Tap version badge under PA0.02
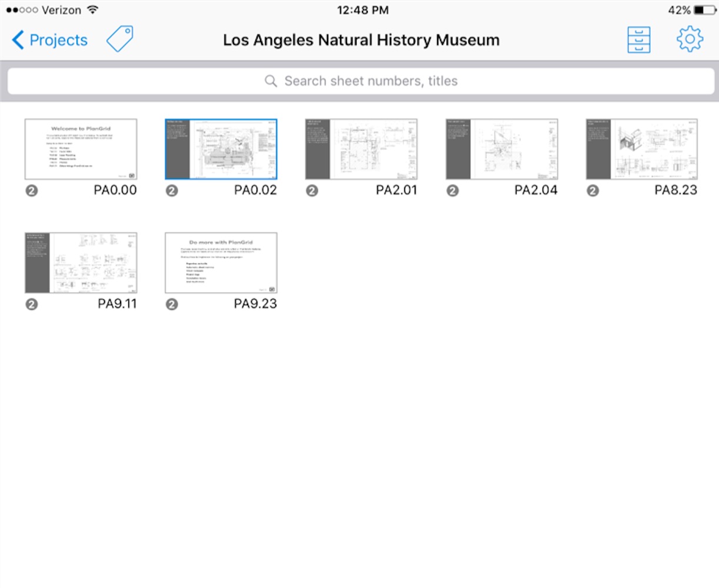 point(172,191)
